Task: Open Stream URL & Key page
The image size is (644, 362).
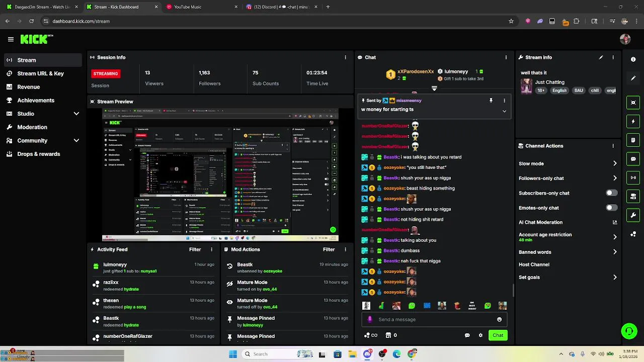Action: [43, 73]
